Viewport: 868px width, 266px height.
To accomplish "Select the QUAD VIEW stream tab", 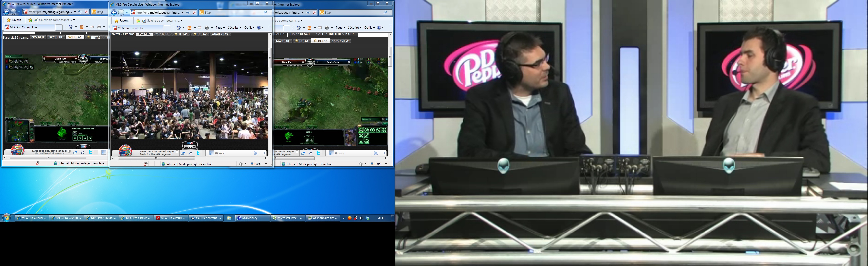I will tap(220, 34).
